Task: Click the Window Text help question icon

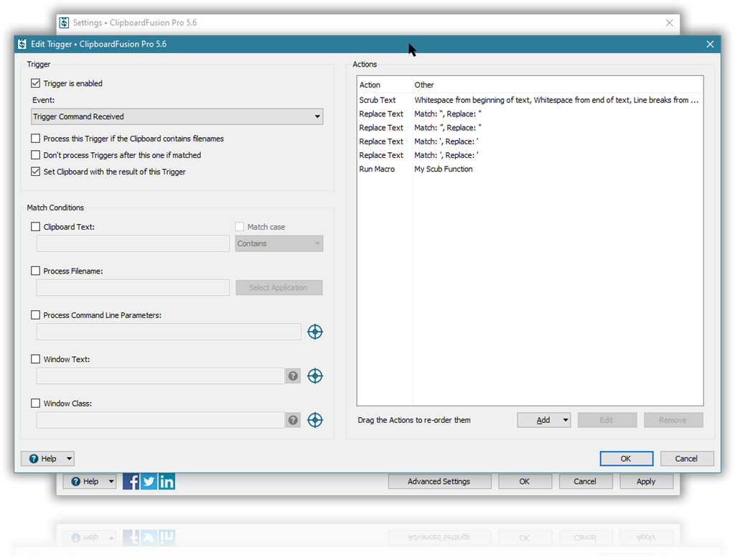Action: point(293,376)
